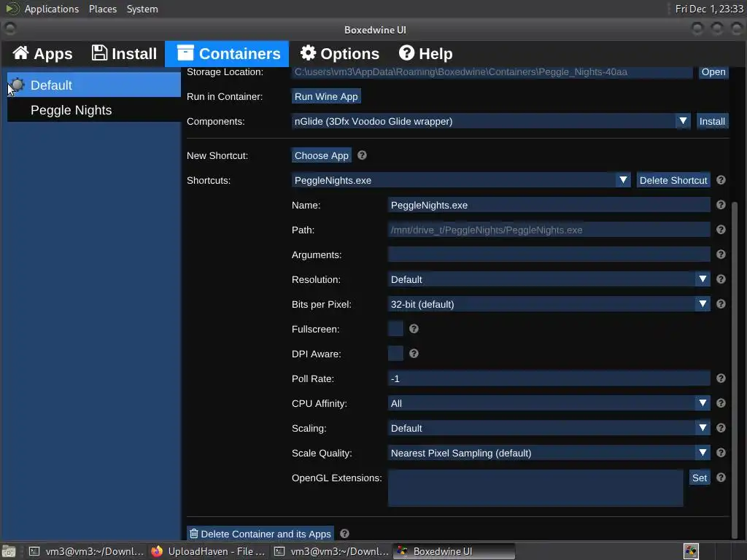Click the Arguments input field
This screenshot has height=560, width=747.
(549, 254)
